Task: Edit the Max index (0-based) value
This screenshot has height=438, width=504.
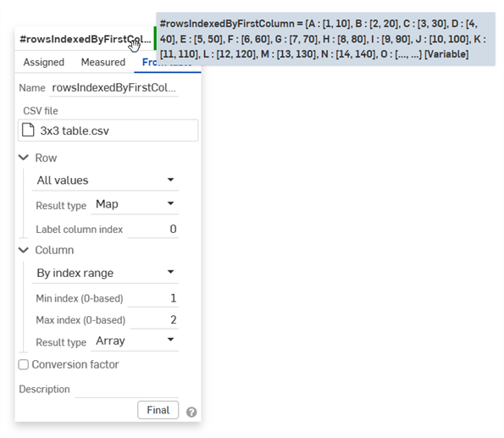Action: (x=154, y=320)
